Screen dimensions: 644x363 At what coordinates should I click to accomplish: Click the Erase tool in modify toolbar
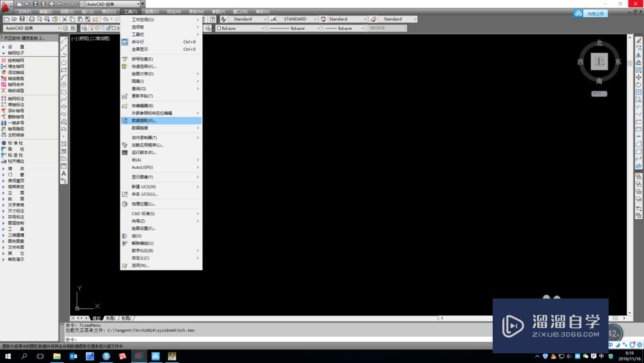[x=638, y=40]
